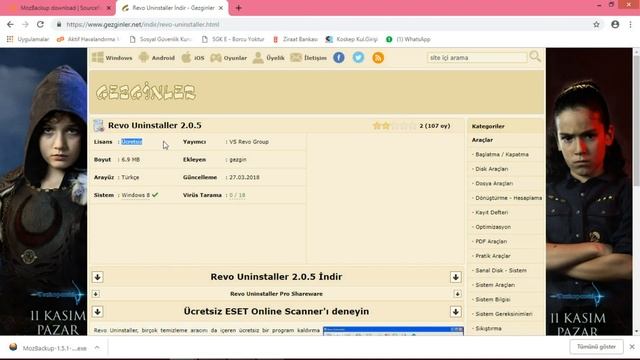
Task: Open the Kosgep Kul.Girişi bookmark
Action: (351, 39)
